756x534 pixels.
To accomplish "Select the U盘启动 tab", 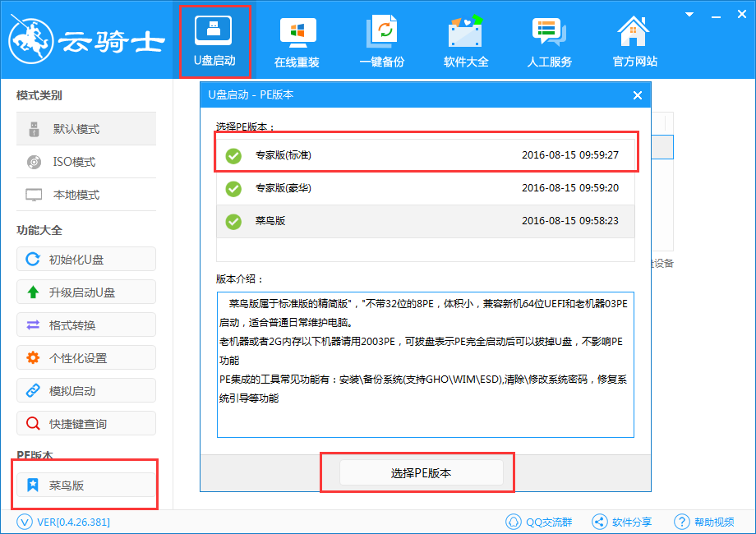I will tap(214, 41).
